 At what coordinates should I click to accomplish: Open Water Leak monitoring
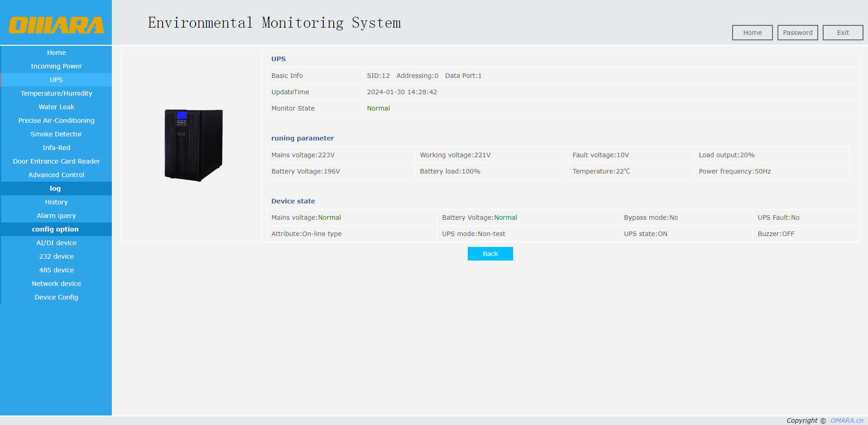click(x=56, y=107)
